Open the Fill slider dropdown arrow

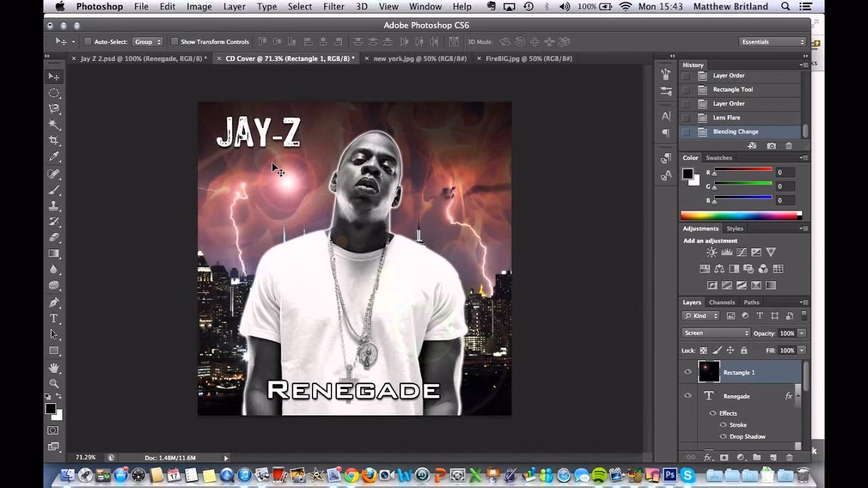[x=802, y=350]
